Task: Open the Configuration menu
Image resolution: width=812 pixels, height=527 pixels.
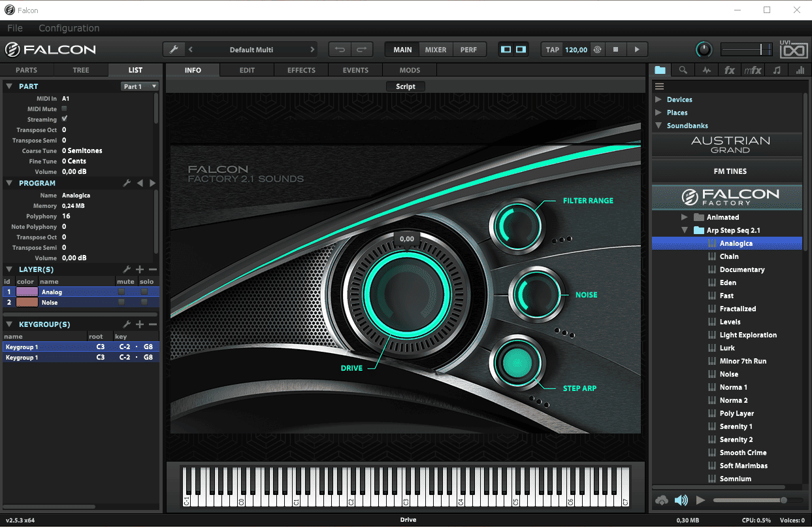Action: tap(69, 28)
